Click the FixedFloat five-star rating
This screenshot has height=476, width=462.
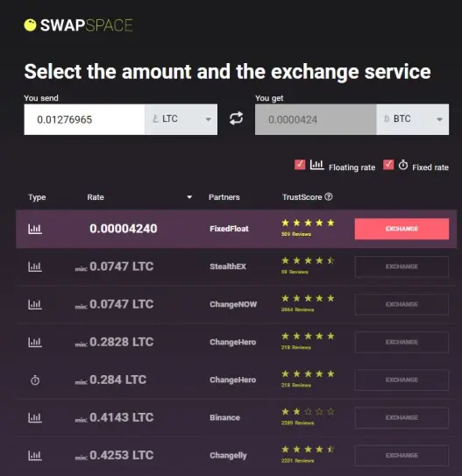tap(308, 223)
